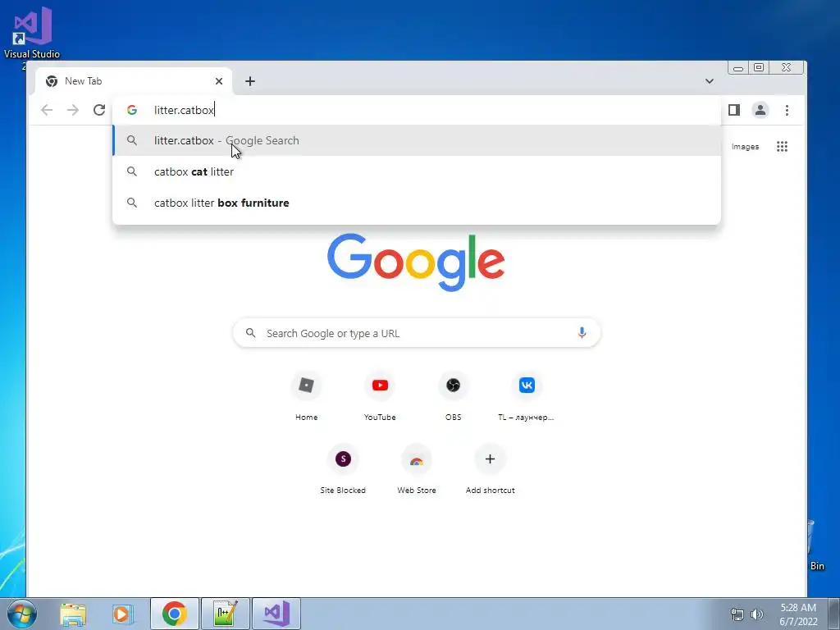
Task: Click the taskbar clock showing 5:28 AM
Action: [798, 614]
